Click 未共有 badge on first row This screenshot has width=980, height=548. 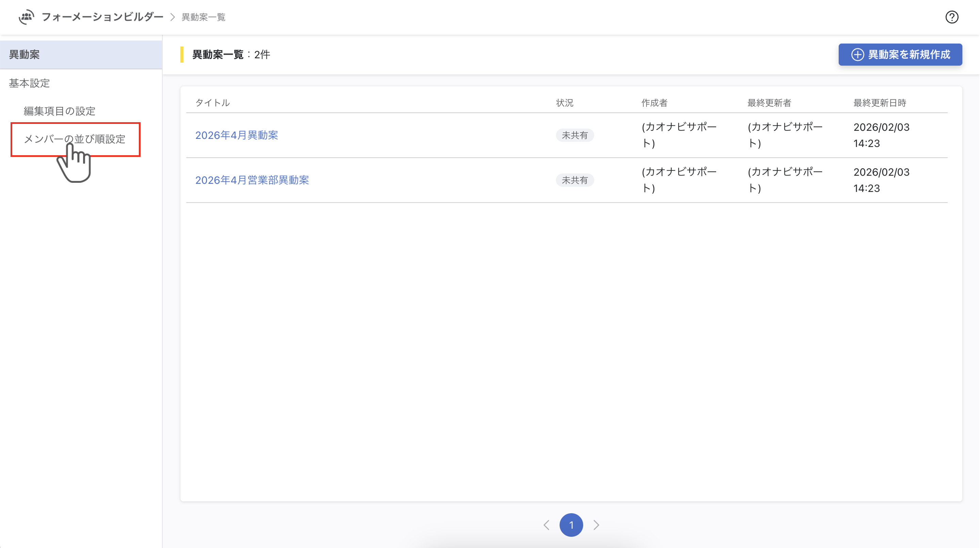[x=574, y=135]
